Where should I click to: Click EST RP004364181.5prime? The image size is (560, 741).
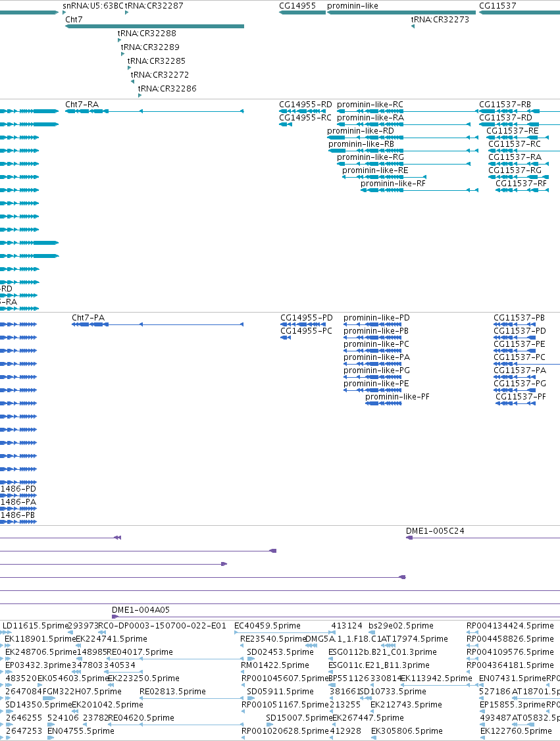pyautogui.click(x=511, y=665)
